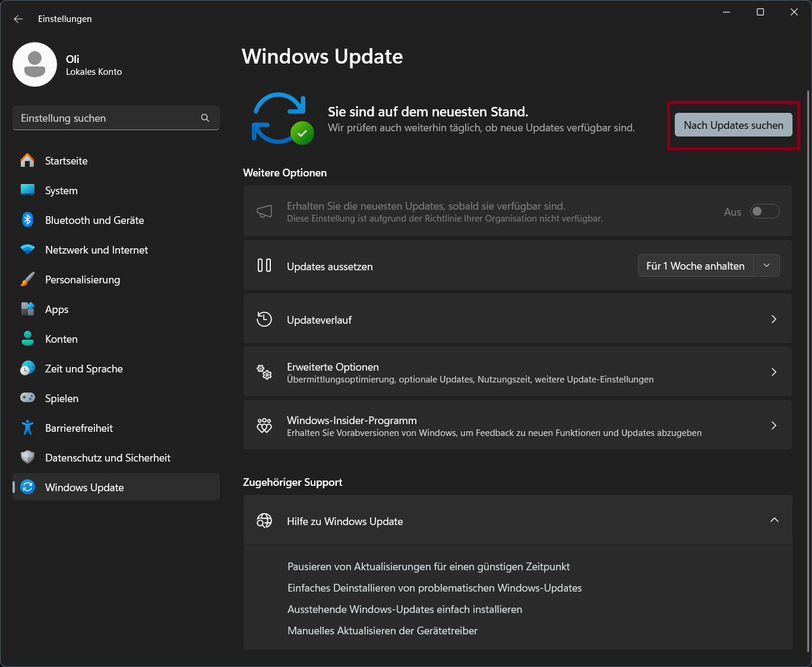This screenshot has width=812, height=667.
Task: Click the back arrow next to Einstellungen
Action: coord(18,19)
